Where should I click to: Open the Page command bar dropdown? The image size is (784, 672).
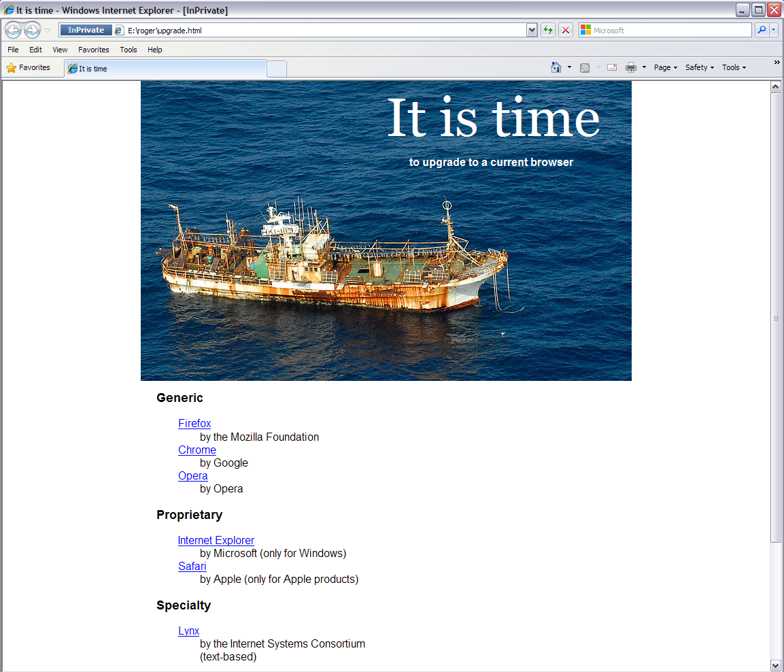tap(665, 67)
